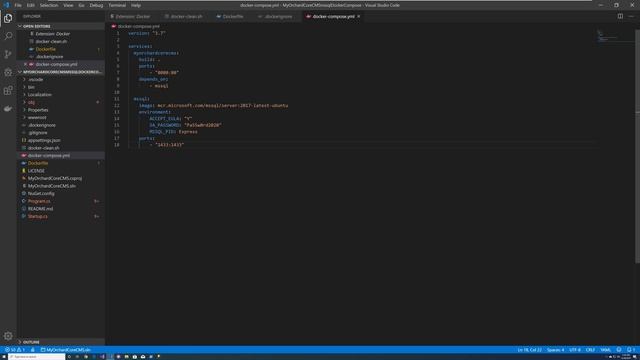The height and width of the screenshot is (360, 640).
Task: Open the Source Control view
Action: tap(8, 54)
